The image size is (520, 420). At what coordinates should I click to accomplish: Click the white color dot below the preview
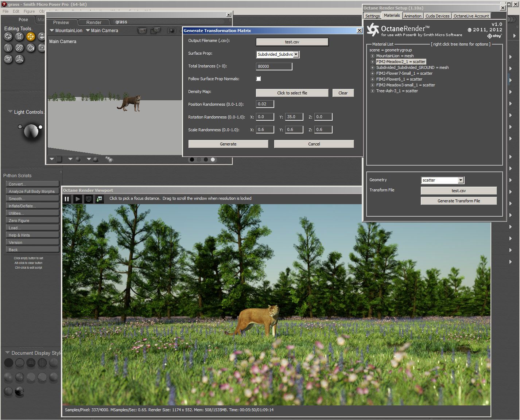[x=213, y=160]
